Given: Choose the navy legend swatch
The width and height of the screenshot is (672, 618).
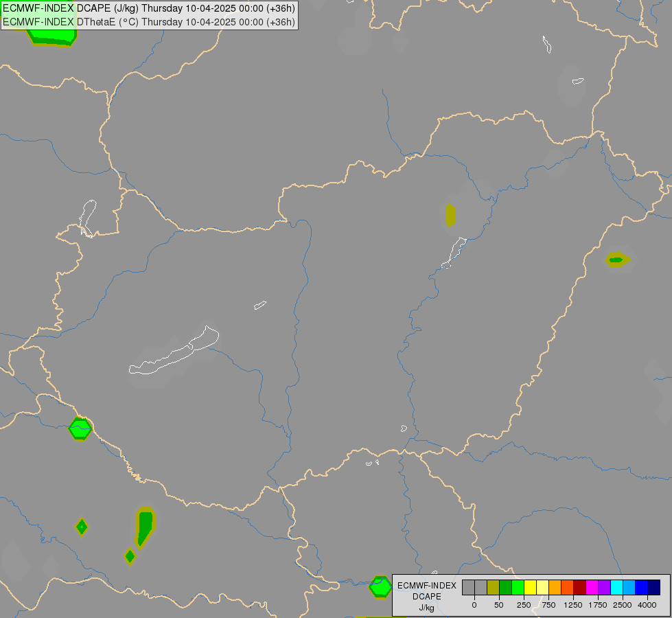Looking at the screenshot, I should [x=654, y=587].
